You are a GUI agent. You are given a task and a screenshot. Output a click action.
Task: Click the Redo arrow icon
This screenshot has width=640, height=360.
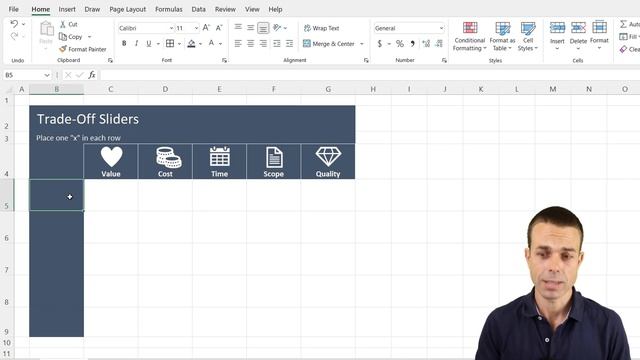(14, 36)
